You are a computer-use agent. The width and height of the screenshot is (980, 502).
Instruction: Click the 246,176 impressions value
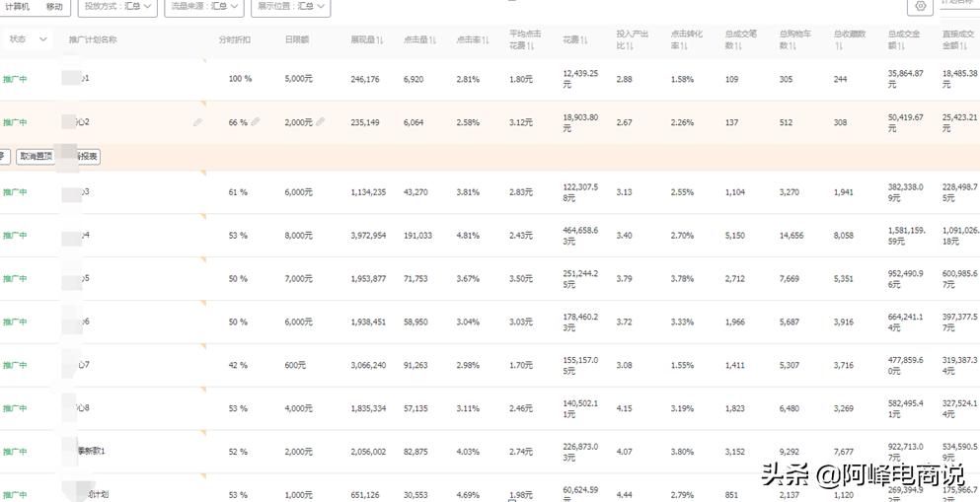point(365,79)
